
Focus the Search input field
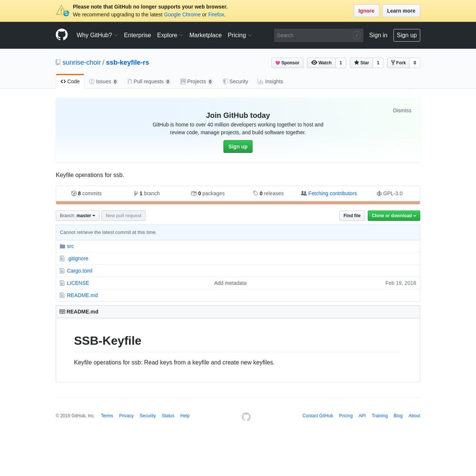318,36
